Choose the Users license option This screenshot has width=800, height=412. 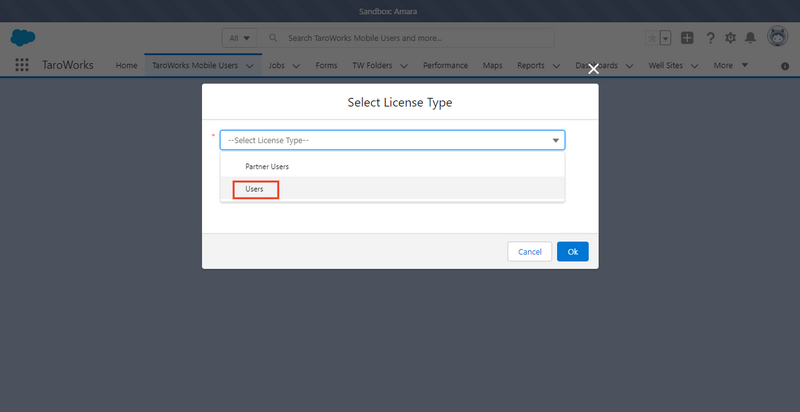[x=254, y=189]
